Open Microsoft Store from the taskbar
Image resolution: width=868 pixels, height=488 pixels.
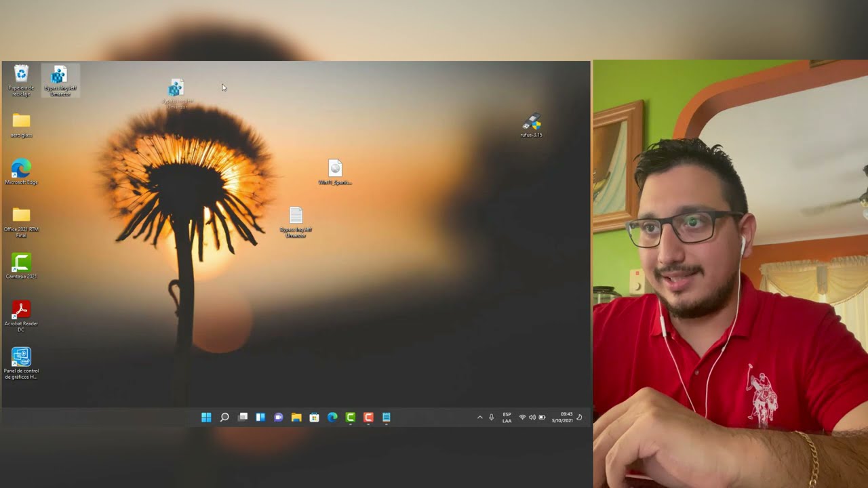pos(314,418)
